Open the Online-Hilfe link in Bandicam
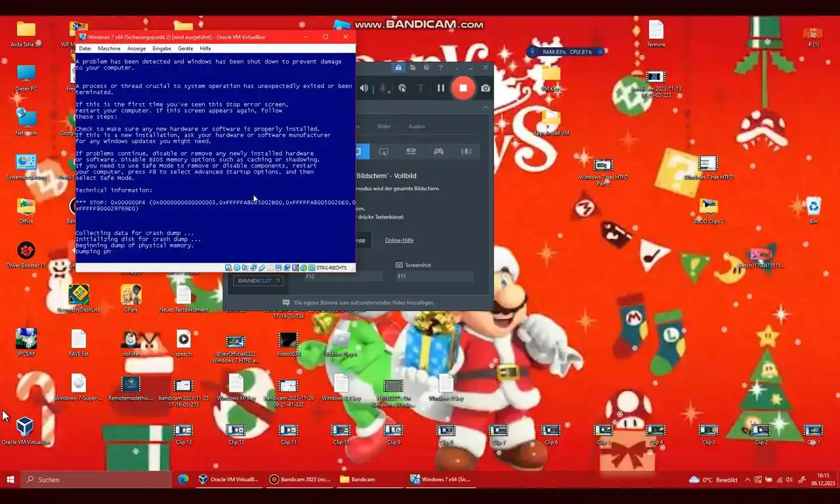Image resolution: width=840 pixels, height=504 pixels. [399, 240]
